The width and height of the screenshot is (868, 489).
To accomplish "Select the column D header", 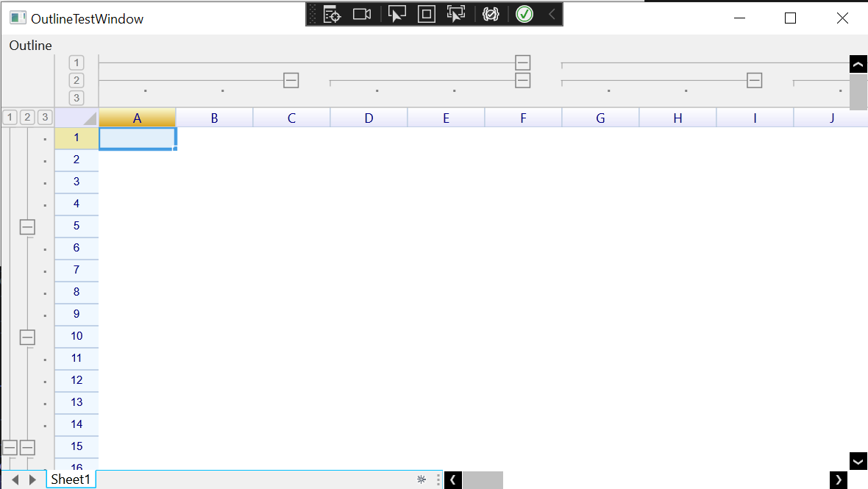I will (369, 117).
